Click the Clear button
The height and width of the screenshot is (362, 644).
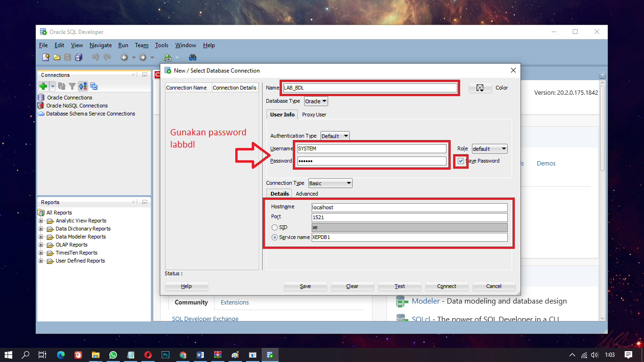(352, 286)
